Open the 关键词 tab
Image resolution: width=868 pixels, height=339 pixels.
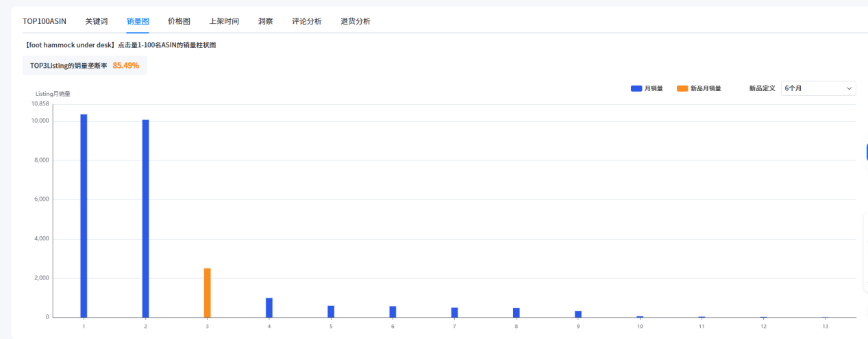click(x=96, y=21)
